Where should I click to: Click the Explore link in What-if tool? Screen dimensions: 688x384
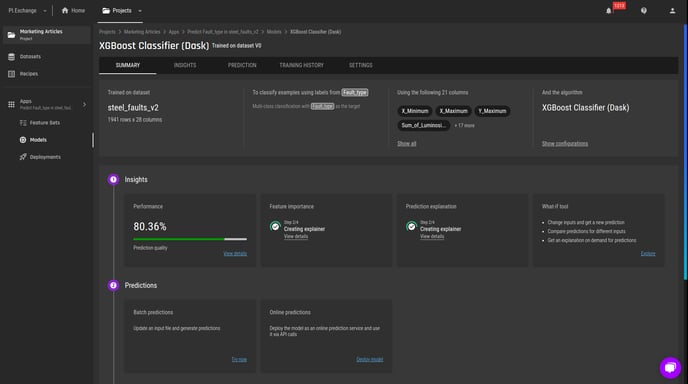pos(648,254)
